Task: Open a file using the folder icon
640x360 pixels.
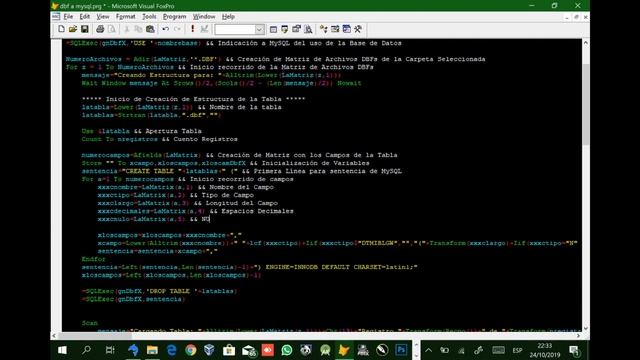Action: (73, 29)
